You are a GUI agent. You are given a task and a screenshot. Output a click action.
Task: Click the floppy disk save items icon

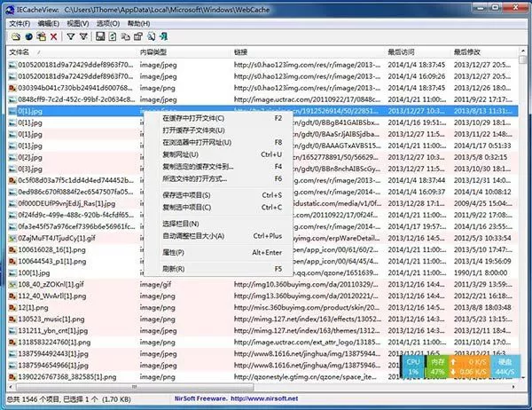coord(100,36)
